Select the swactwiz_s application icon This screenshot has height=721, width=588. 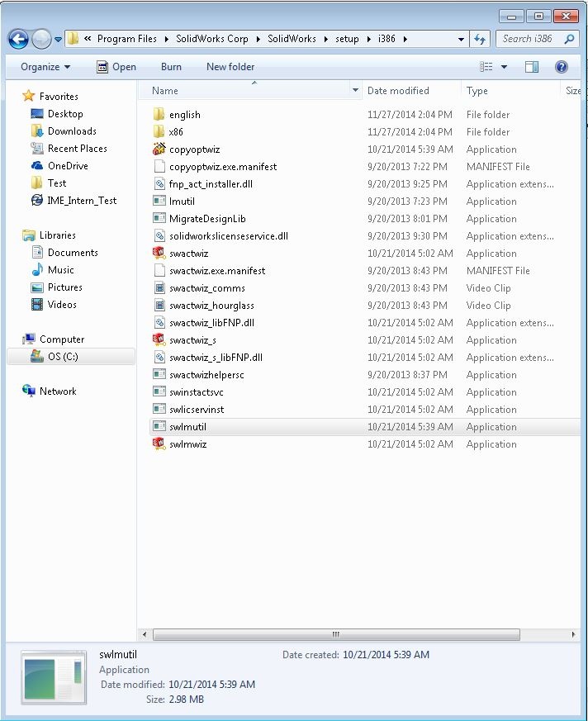[x=159, y=339]
